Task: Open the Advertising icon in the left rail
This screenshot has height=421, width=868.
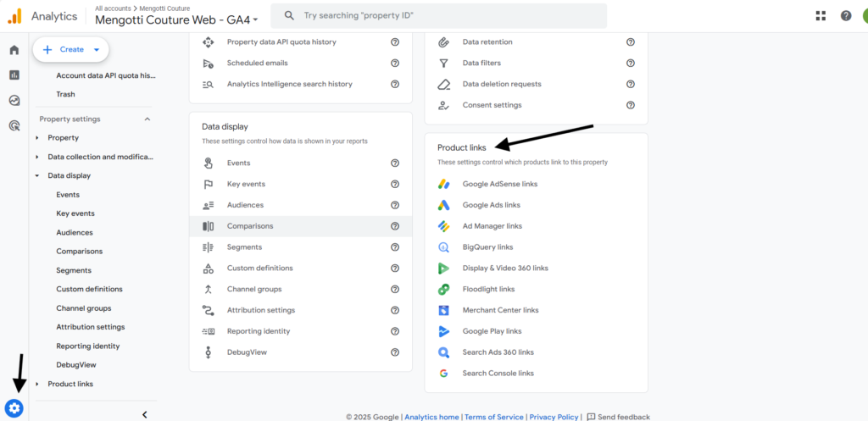Action: pyautogui.click(x=14, y=125)
